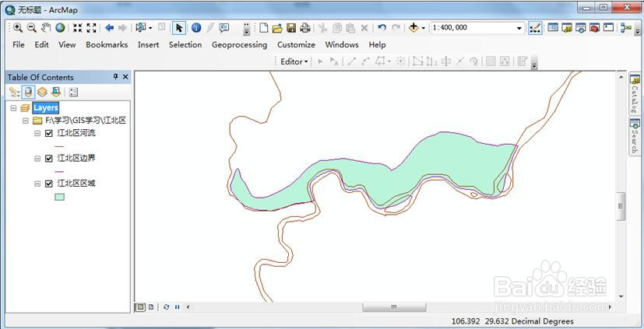Click the HTML Popup tool

coord(223,28)
